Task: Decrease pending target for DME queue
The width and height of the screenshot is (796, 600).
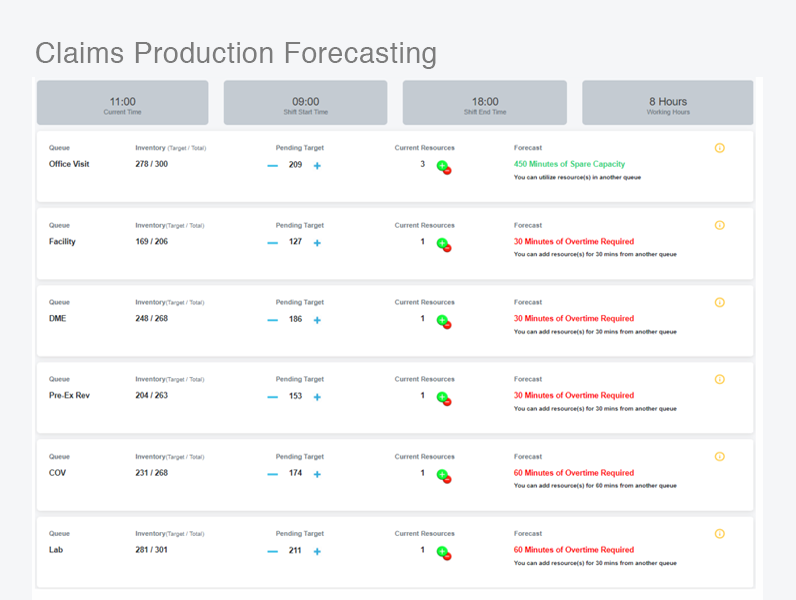Action: point(273,320)
